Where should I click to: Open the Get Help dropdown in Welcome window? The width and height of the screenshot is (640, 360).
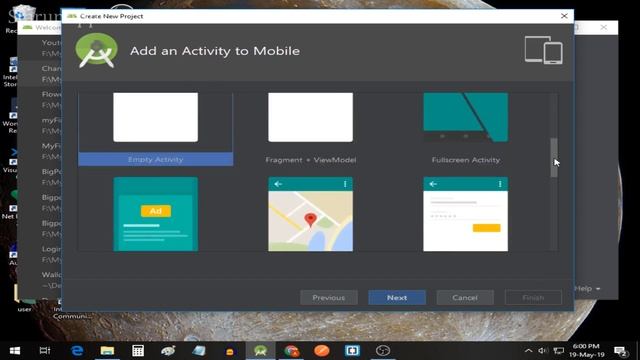tap(587, 289)
